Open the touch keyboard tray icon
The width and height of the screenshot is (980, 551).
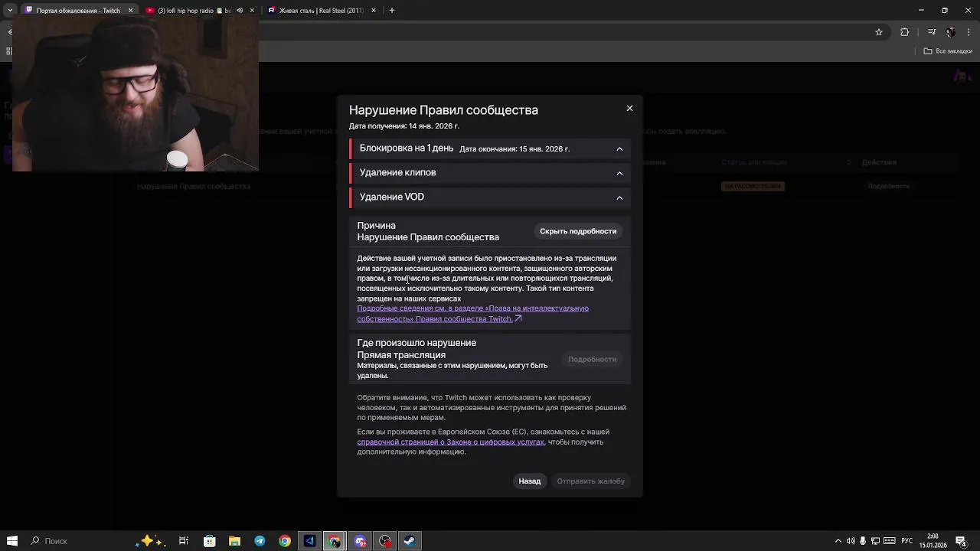point(890,541)
